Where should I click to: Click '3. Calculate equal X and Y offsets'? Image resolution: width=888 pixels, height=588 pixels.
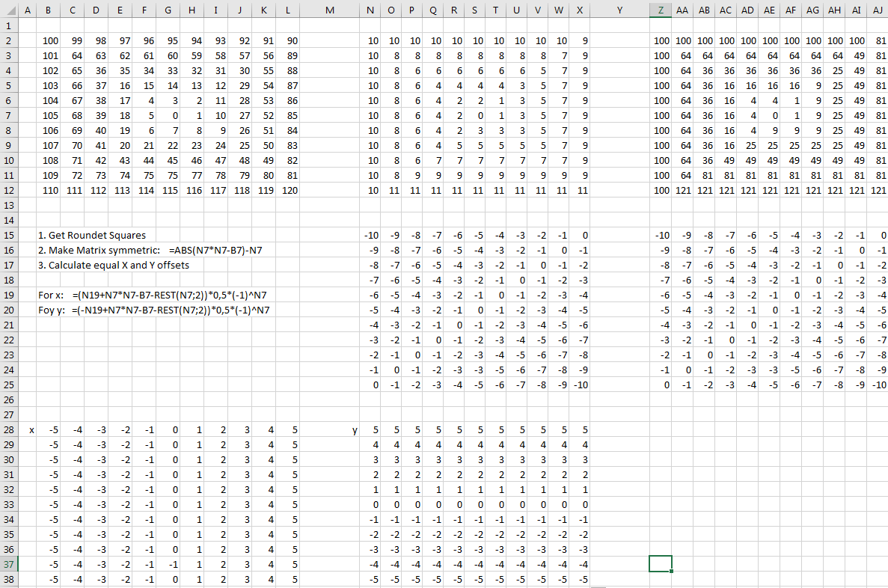coord(113,265)
